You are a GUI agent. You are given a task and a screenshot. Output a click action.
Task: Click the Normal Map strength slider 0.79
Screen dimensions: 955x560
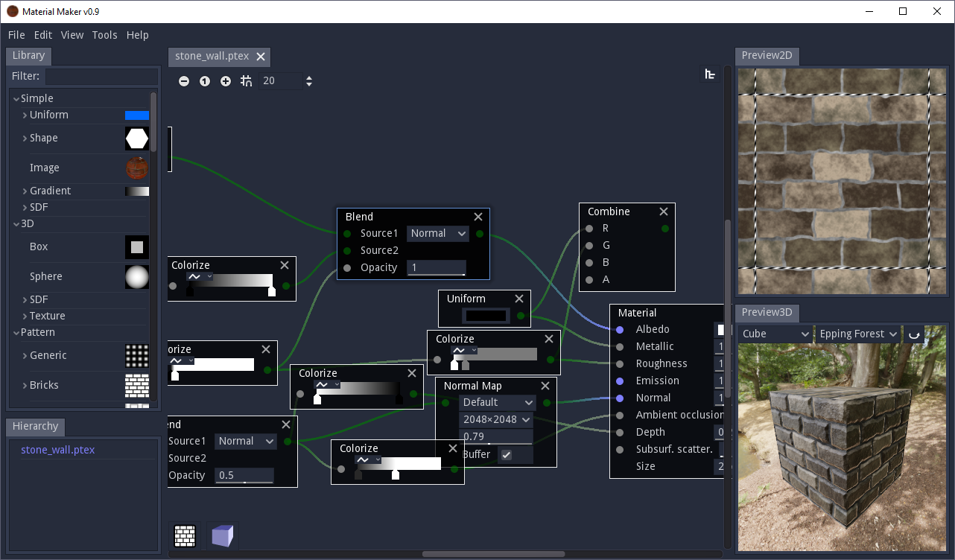click(x=498, y=437)
